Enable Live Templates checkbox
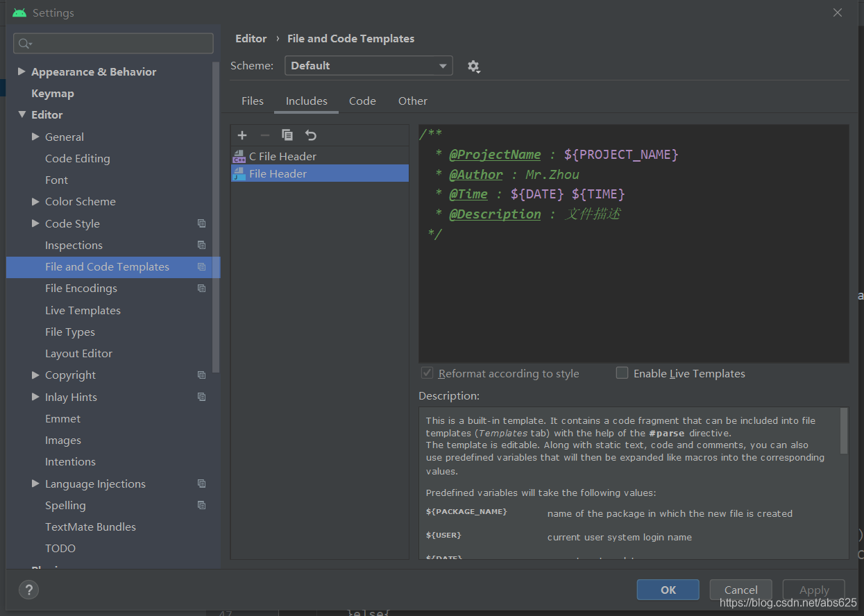This screenshot has width=864, height=616. tap(622, 373)
